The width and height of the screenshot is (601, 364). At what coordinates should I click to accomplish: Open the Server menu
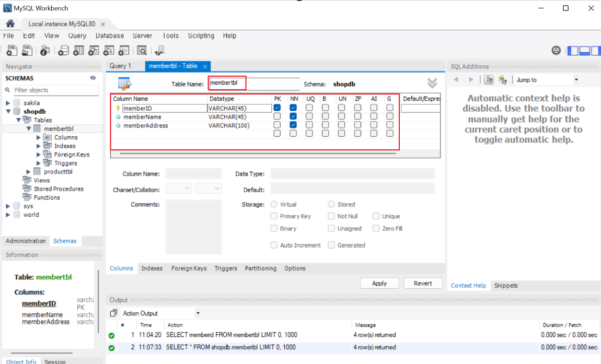click(x=142, y=36)
